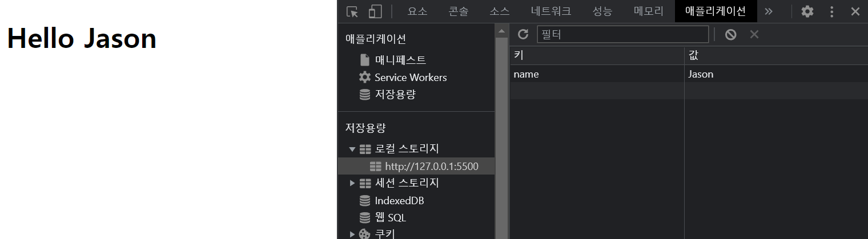
Task: Click the sidebar vertical scrollbar thumb
Action: pyautogui.click(x=501, y=138)
